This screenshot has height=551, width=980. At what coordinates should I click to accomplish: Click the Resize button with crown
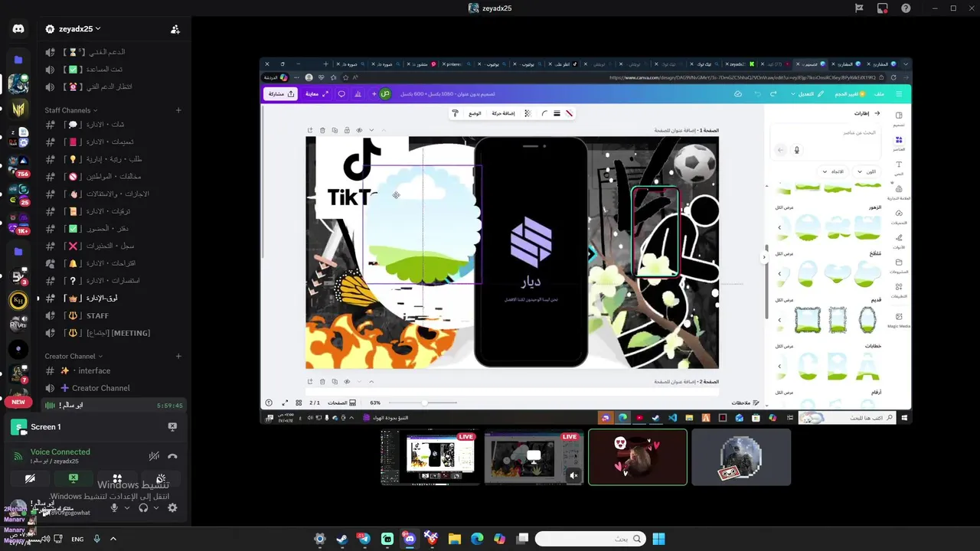tap(849, 94)
